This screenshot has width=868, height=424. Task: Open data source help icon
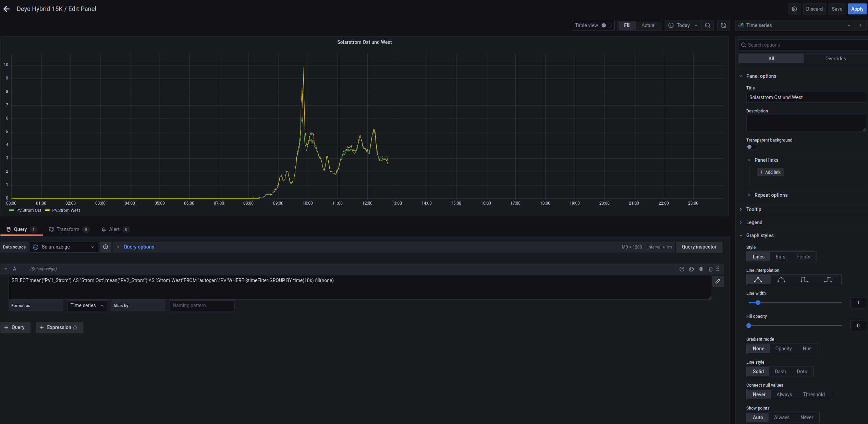[106, 247]
